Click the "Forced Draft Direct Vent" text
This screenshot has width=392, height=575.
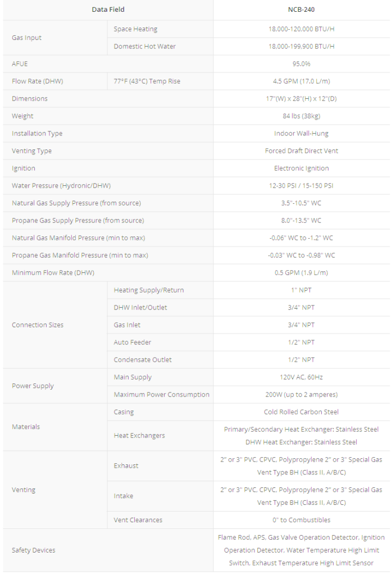(x=301, y=151)
